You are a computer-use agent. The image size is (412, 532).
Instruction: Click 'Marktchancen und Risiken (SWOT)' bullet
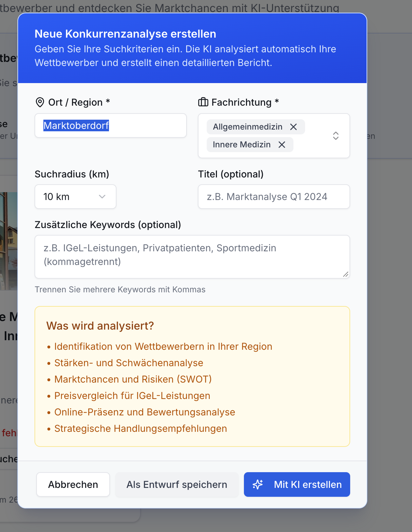133,379
